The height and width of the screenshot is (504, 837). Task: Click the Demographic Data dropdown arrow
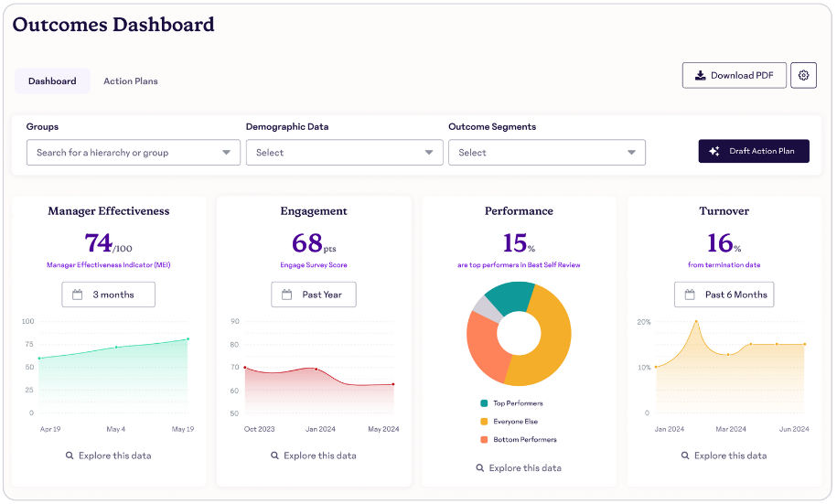[429, 153]
